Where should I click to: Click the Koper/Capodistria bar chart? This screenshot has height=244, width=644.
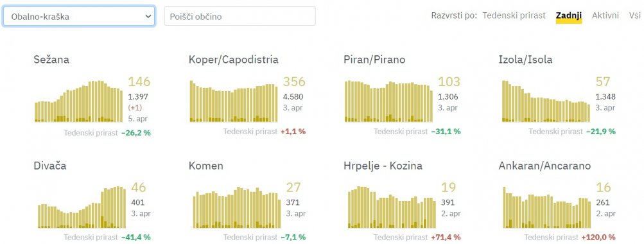(234, 101)
